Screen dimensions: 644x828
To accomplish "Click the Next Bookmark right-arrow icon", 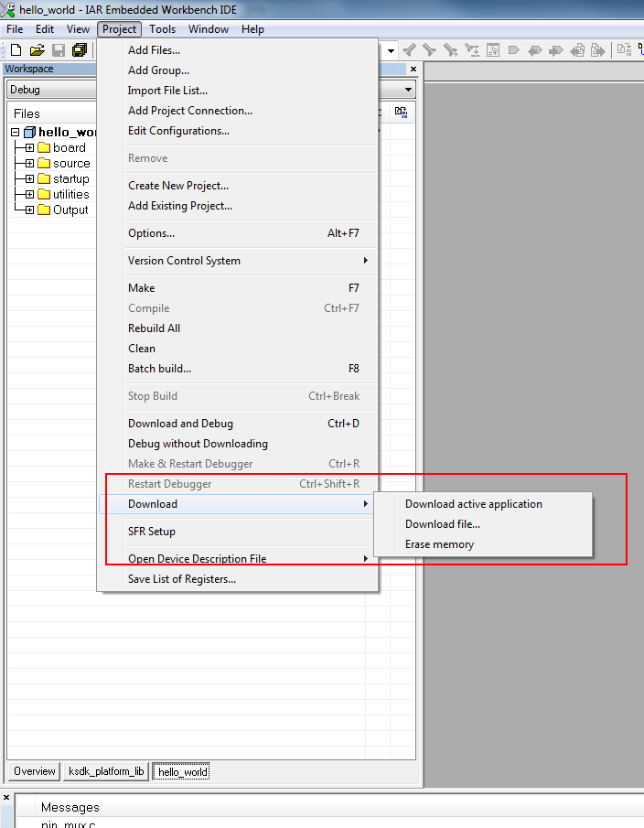I will tap(555, 50).
